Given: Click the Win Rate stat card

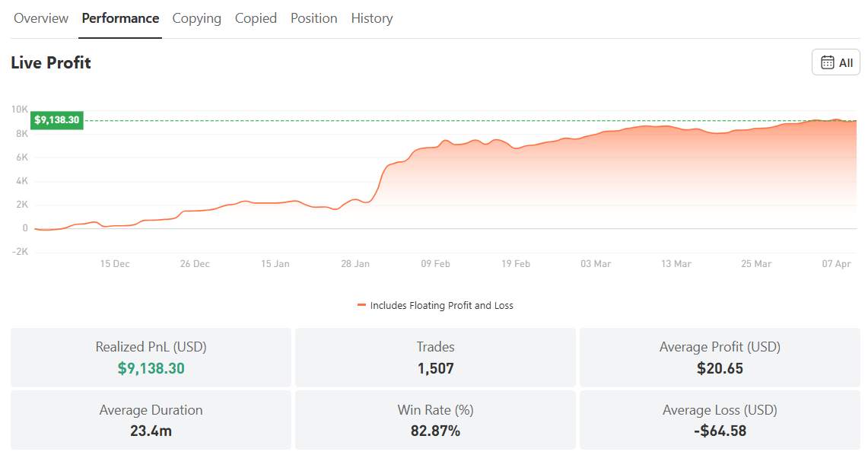Looking at the screenshot, I should click(435, 419).
